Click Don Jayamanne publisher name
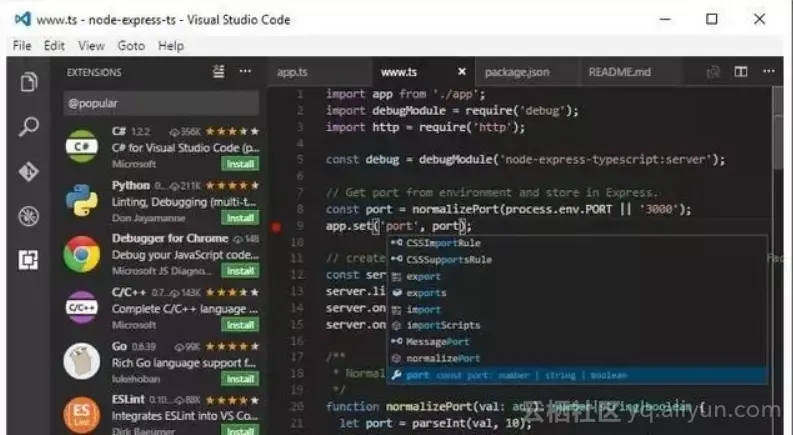Screen dimensions: 793x435 [x=148, y=218]
